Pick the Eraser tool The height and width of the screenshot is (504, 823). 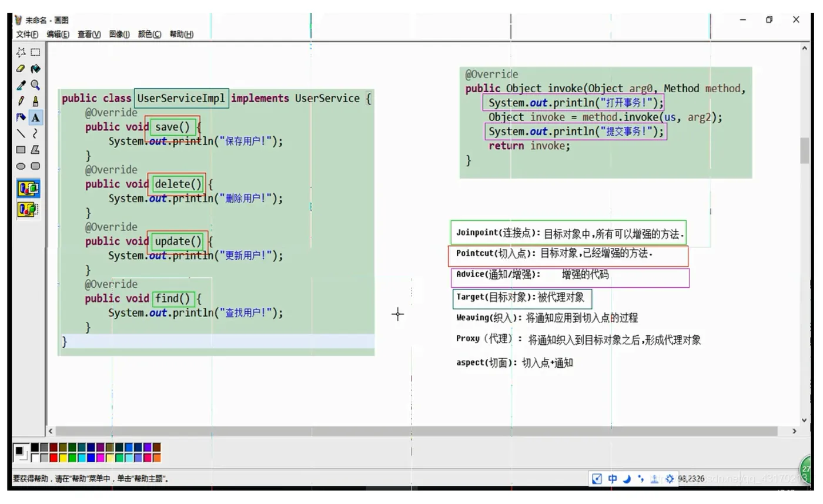[x=21, y=69]
